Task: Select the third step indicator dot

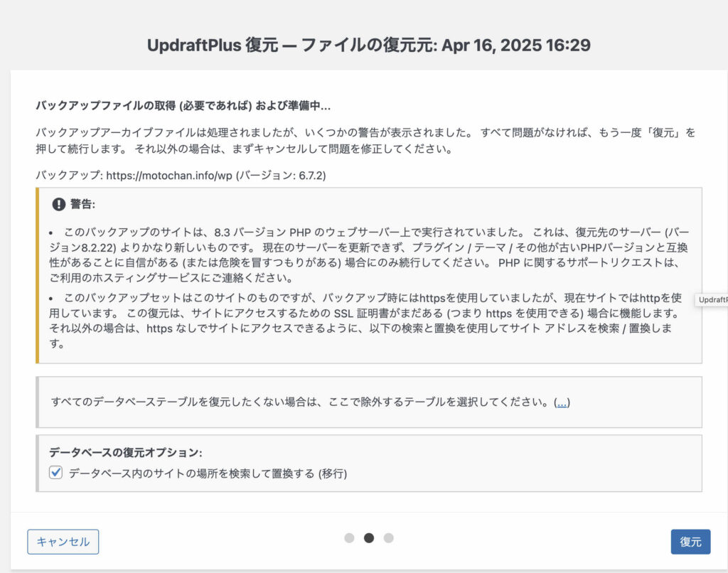Action: click(389, 537)
